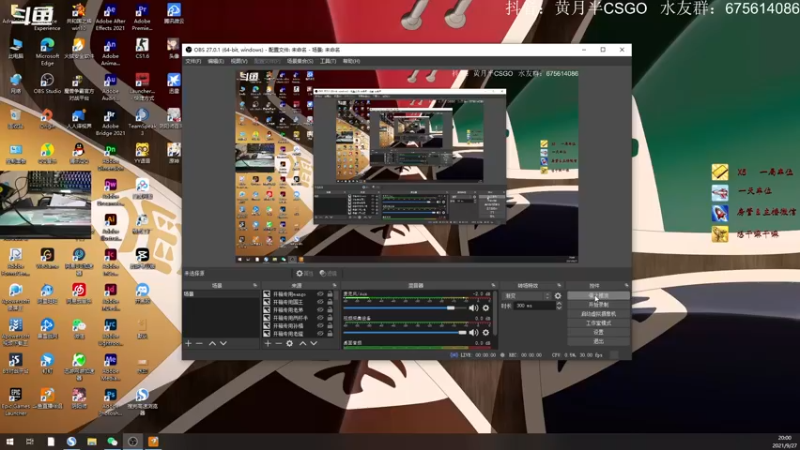Toggle visibility eye for 开箱专用老弟 source

pos(320,310)
